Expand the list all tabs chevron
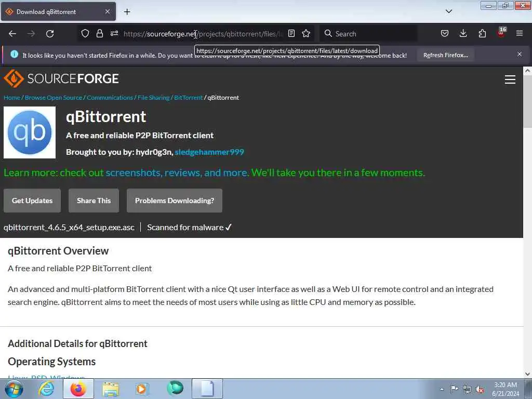532x399 pixels. tap(448, 11)
